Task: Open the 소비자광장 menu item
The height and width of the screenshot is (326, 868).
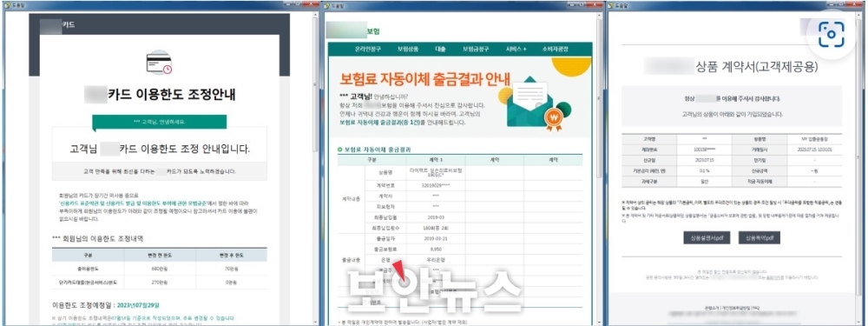Action: 556,49
